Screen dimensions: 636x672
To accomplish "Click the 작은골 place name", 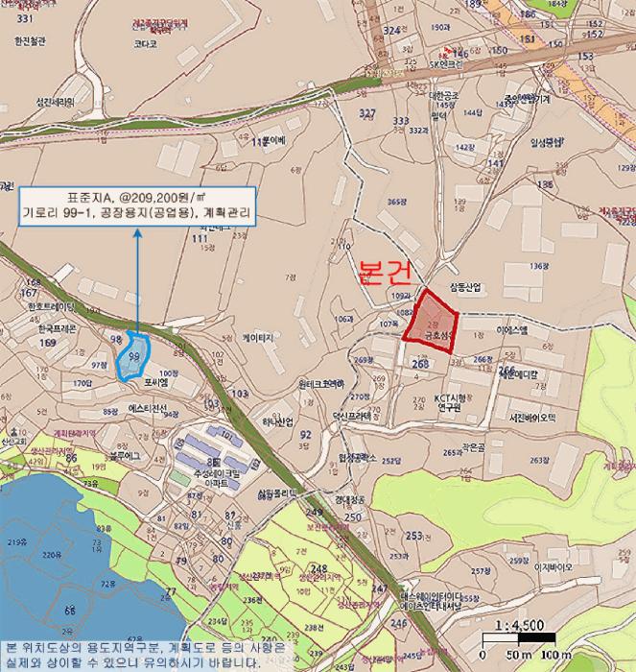I will point(474,448).
